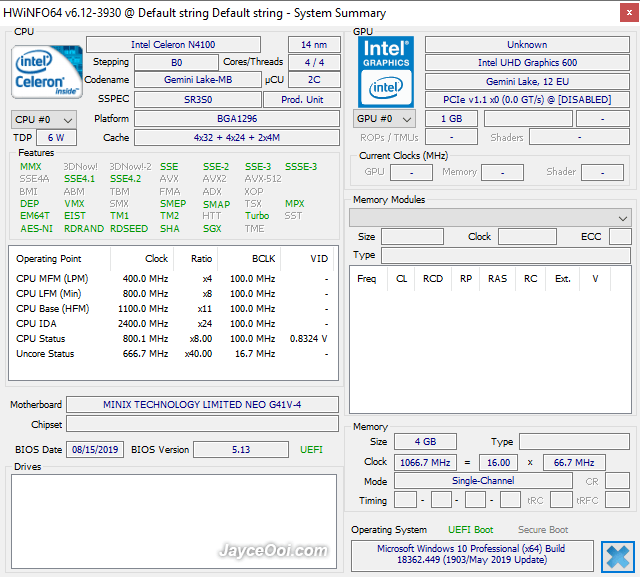Click the GPU name field showing Unknown
This screenshot has height=577, width=640.
click(x=527, y=44)
